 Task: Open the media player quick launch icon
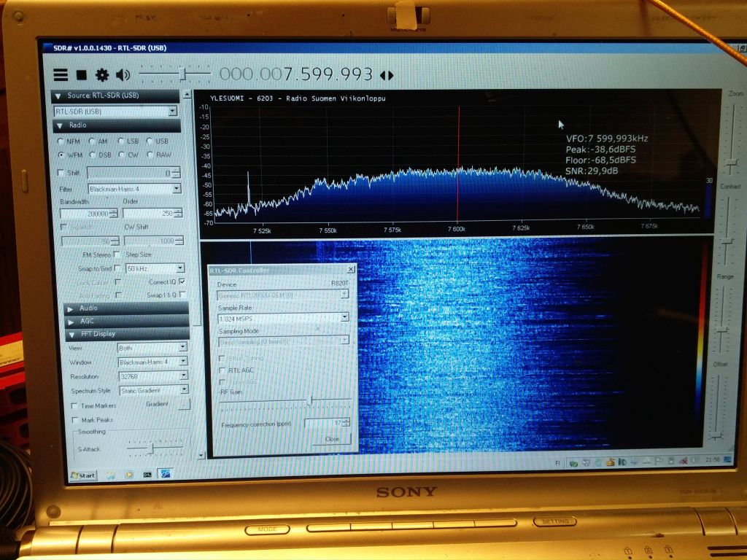[x=128, y=475]
